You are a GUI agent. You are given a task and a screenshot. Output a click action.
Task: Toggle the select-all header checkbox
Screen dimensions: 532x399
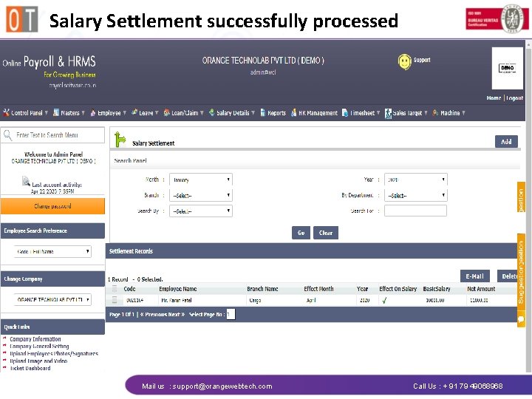[x=115, y=289]
